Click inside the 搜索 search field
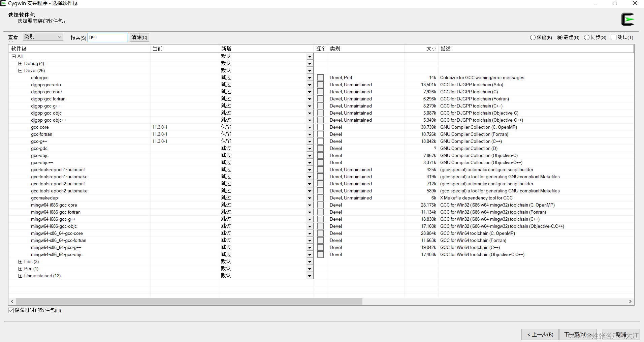644x342 pixels. pos(107,37)
